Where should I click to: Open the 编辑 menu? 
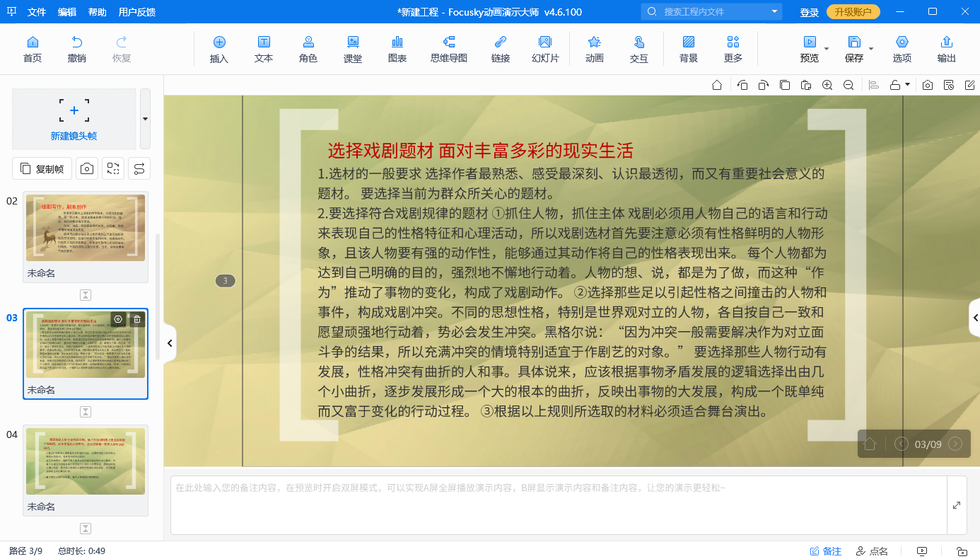67,12
